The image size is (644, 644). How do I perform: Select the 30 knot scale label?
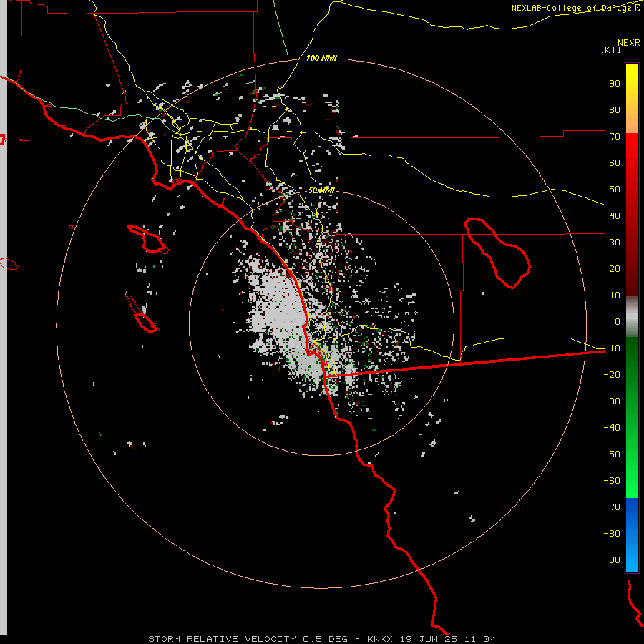615,243
